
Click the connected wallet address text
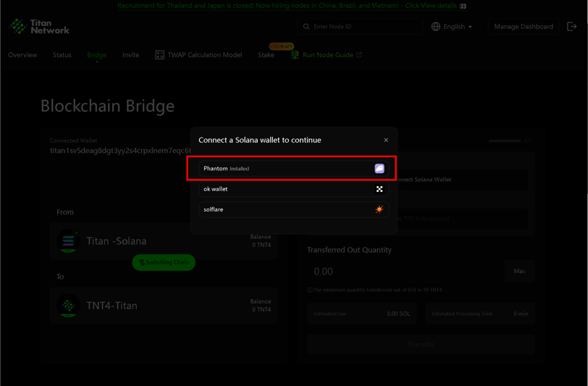pyautogui.click(x=121, y=151)
